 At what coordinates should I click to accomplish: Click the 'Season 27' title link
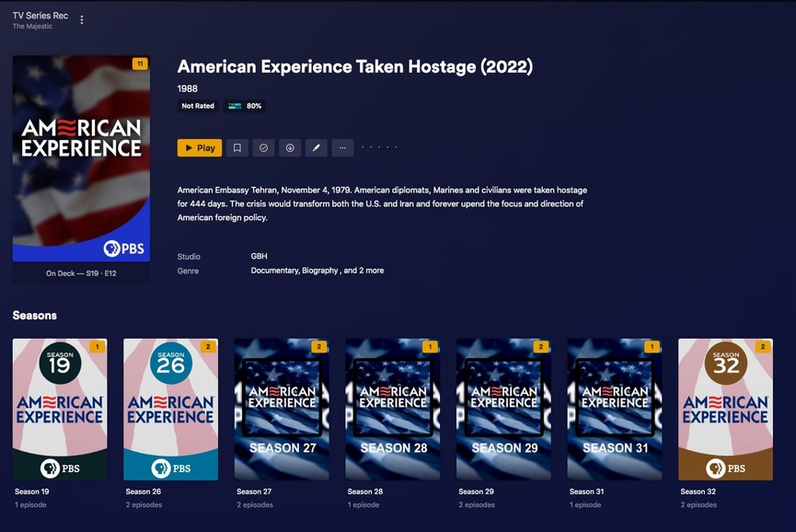(254, 492)
